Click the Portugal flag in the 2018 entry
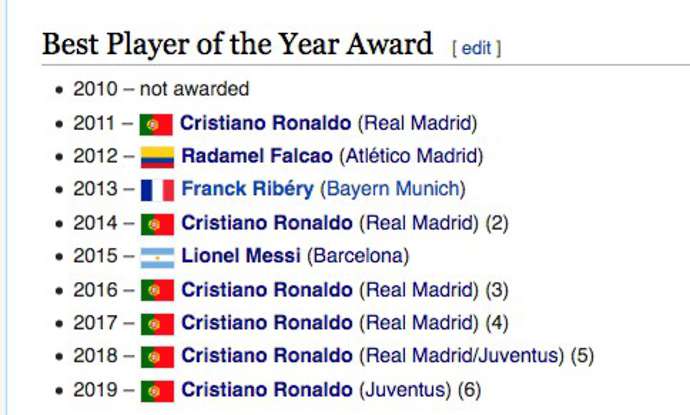Viewport: 690px width, 415px height. [x=157, y=357]
